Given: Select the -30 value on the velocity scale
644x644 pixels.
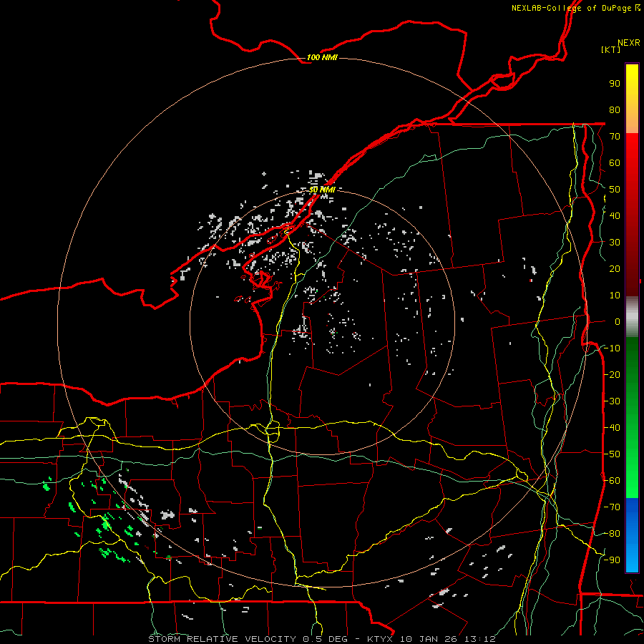Looking at the screenshot, I should tap(612, 401).
